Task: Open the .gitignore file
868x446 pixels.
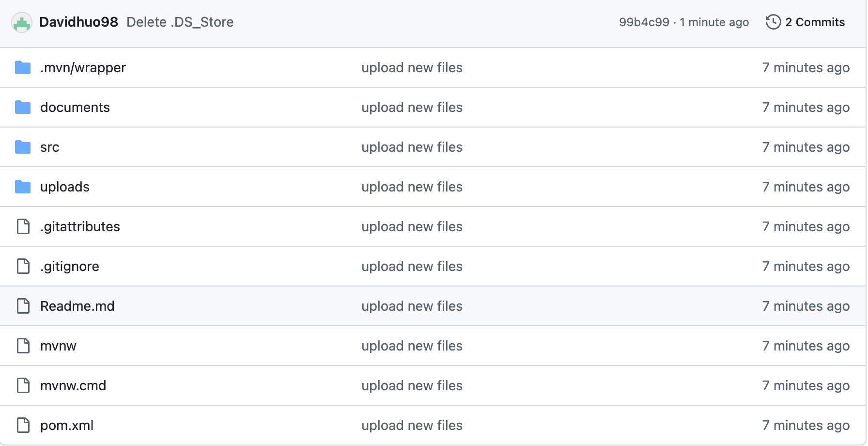Action: coord(70,267)
